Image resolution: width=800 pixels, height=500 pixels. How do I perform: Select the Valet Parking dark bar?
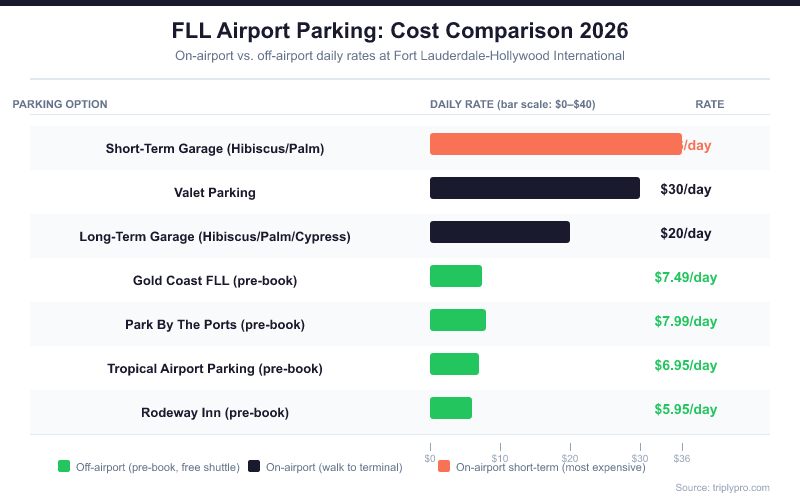[x=534, y=188]
